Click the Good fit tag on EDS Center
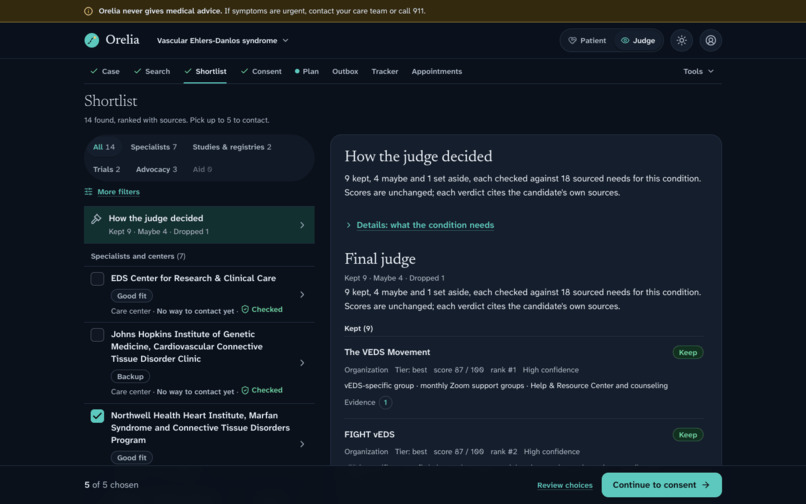 coord(132,296)
